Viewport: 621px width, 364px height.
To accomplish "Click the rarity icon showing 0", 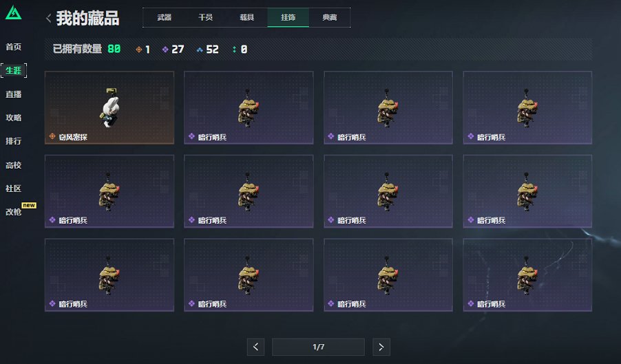I will pos(234,50).
